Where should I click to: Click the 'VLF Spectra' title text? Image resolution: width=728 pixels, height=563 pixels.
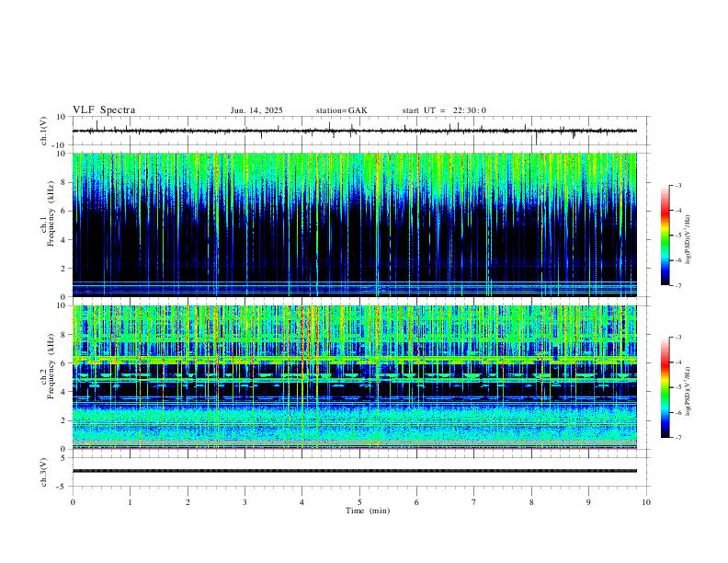pos(104,110)
